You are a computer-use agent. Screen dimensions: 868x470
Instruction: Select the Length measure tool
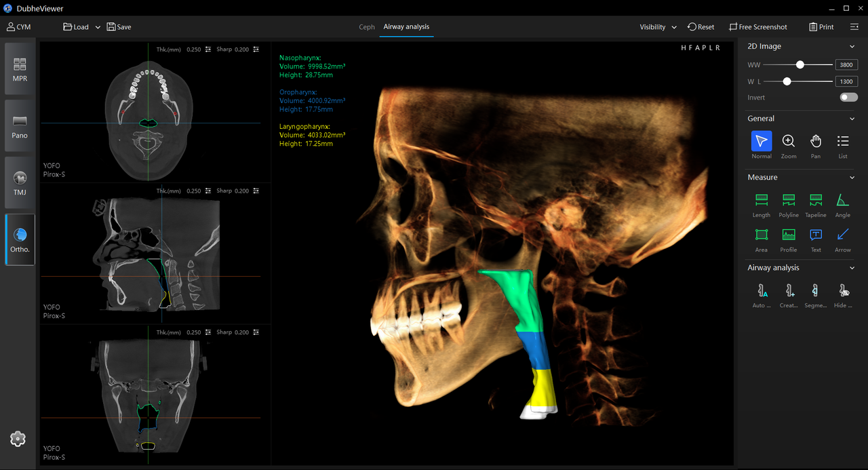(x=762, y=204)
